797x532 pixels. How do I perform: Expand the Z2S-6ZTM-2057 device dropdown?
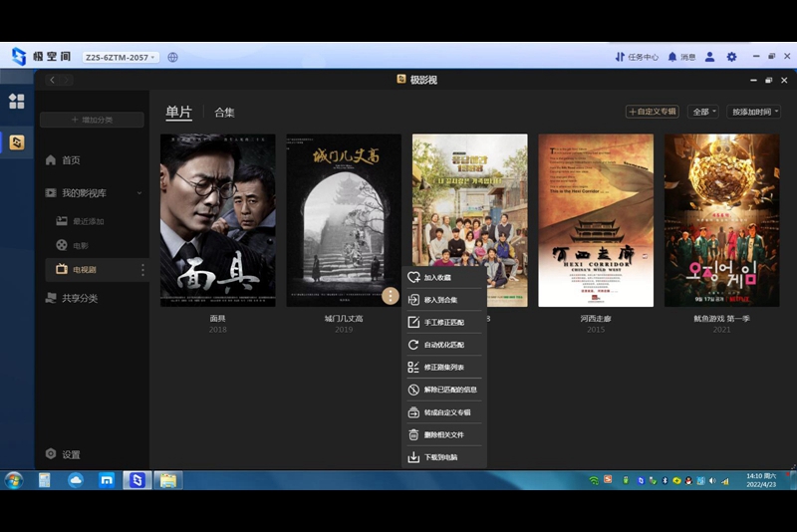(x=121, y=58)
